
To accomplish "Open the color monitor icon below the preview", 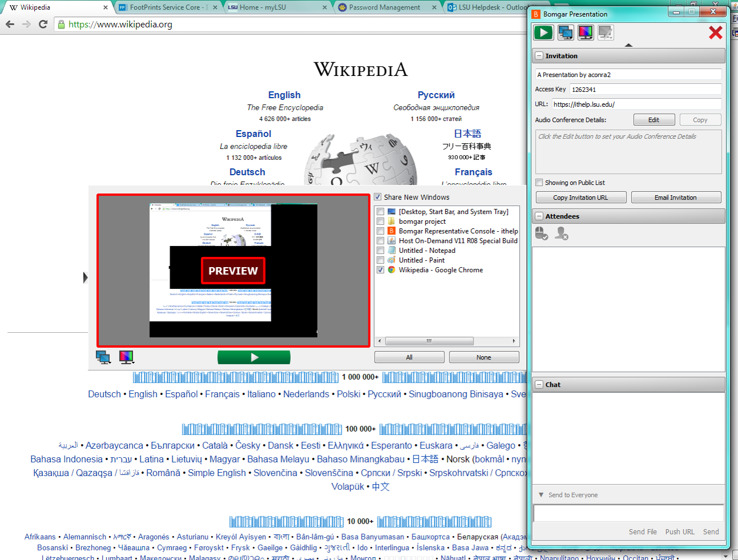I will point(127,357).
